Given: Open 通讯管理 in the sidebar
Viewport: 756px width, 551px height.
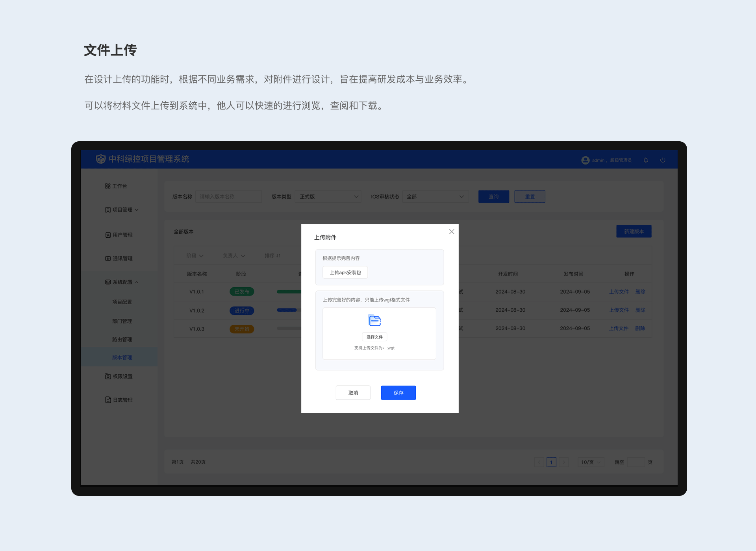Looking at the screenshot, I should pos(122,259).
